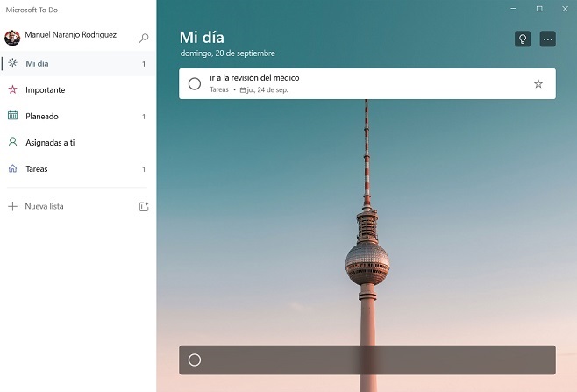Click the circle in the add-task bar

tap(195, 360)
